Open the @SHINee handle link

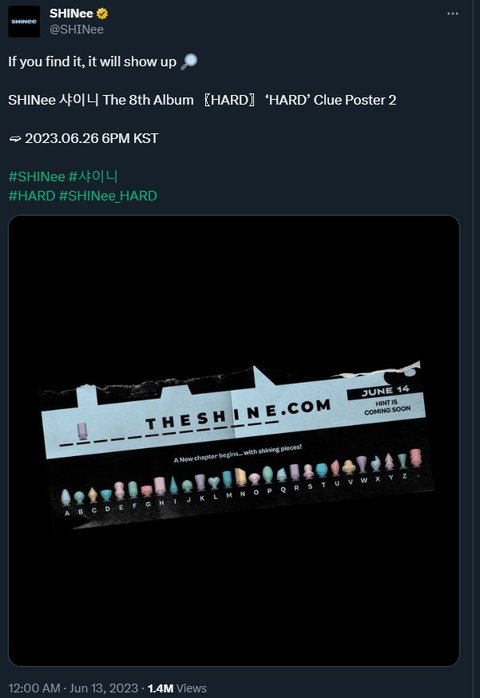[77, 30]
